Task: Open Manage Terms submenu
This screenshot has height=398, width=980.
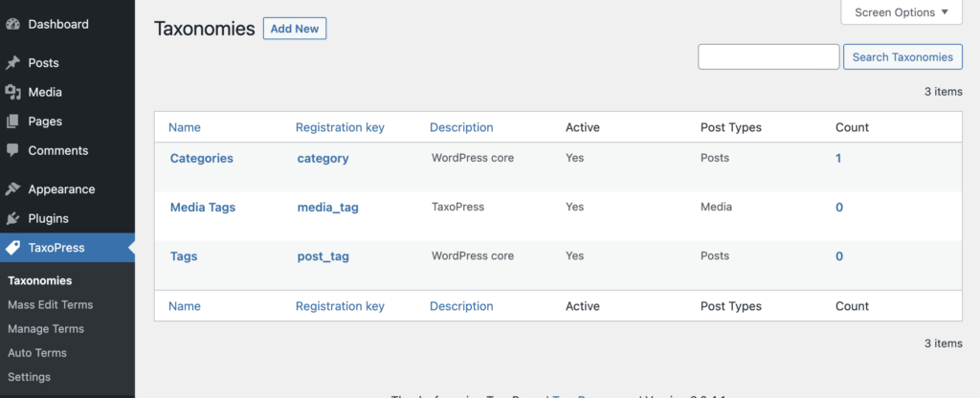Action: click(46, 329)
